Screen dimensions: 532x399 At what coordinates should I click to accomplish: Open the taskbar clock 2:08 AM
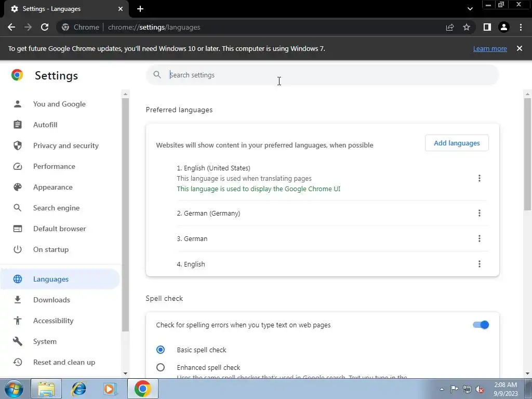[506, 389]
